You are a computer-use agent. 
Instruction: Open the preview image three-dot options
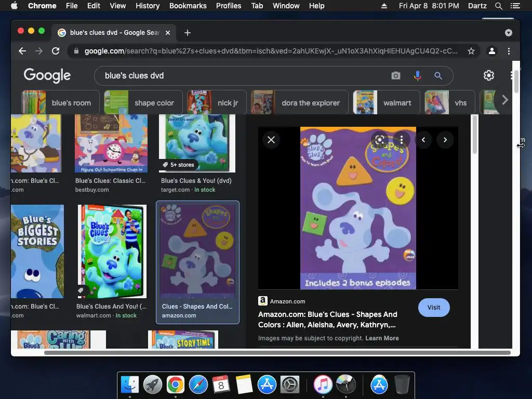point(402,139)
